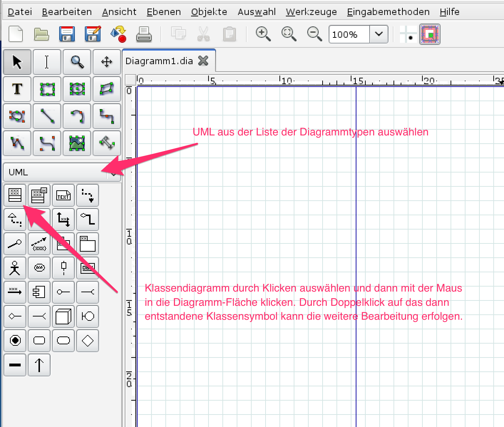Viewport: 504px width, 427px height.
Task: Zoom out with the minus magnifier
Action: [315, 34]
